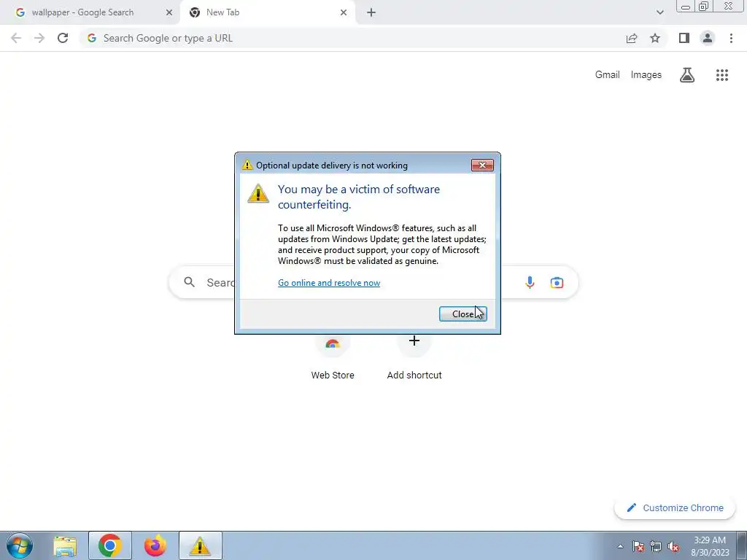Launch Firefox from the taskbar
The height and width of the screenshot is (560, 747).
tap(155, 545)
